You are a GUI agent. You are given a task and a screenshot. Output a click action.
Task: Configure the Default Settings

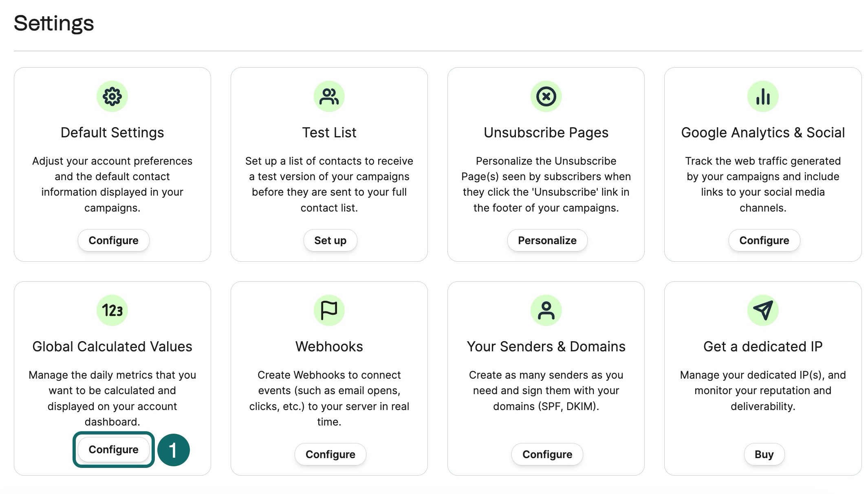click(113, 240)
